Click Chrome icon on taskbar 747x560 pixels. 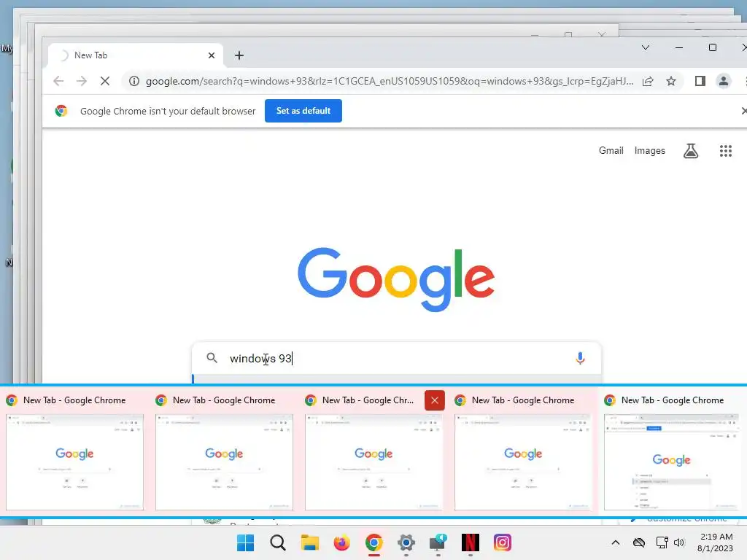pos(374,542)
